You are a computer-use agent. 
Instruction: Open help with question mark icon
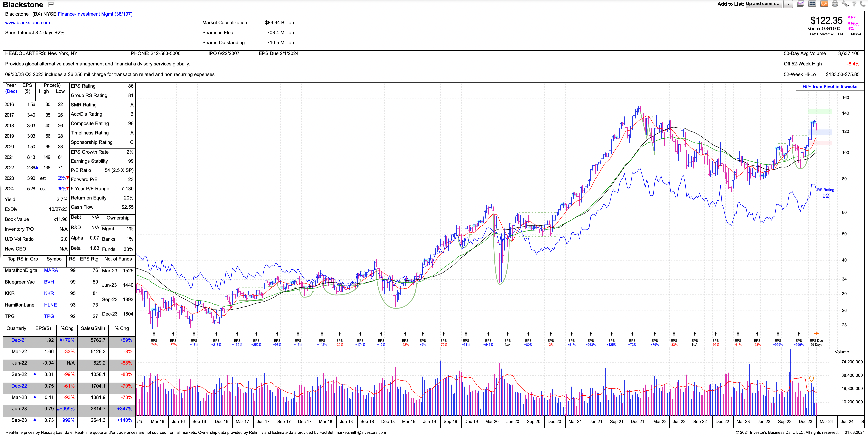pyautogui.click(x=855, y=4)
